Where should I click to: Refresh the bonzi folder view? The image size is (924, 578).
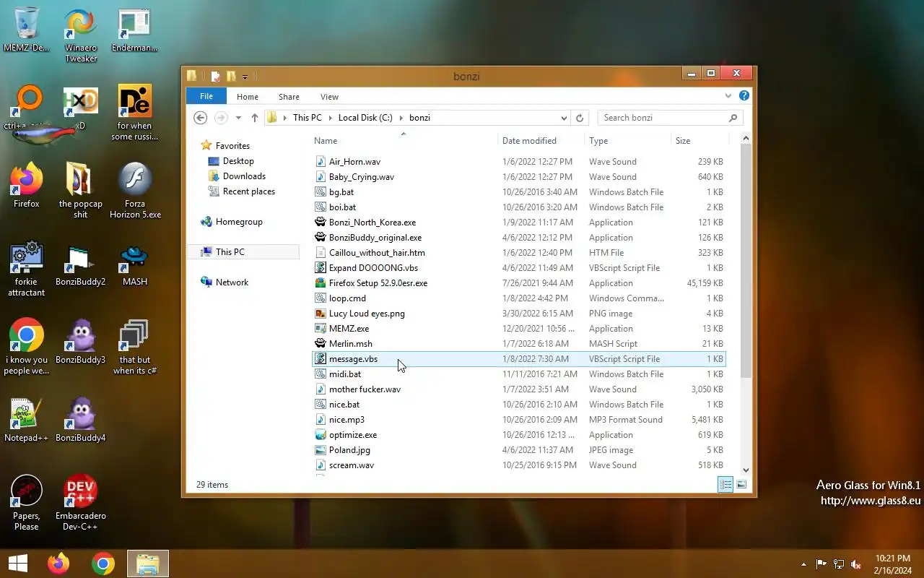tap(580, 118)
